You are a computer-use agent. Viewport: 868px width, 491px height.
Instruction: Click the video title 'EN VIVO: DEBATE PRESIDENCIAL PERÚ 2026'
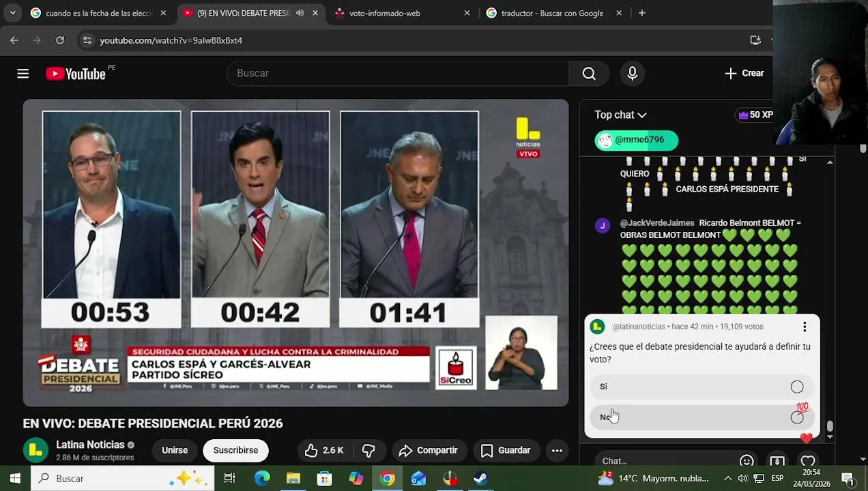[x=153, y=423]
